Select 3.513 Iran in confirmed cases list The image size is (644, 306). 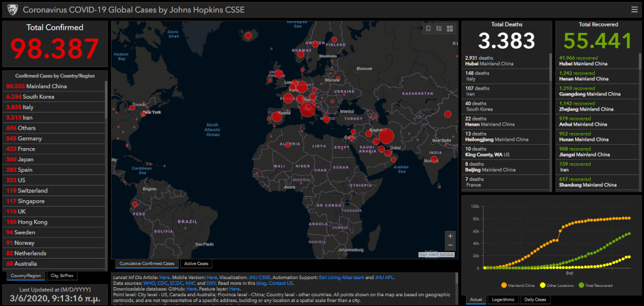point(54,118)
